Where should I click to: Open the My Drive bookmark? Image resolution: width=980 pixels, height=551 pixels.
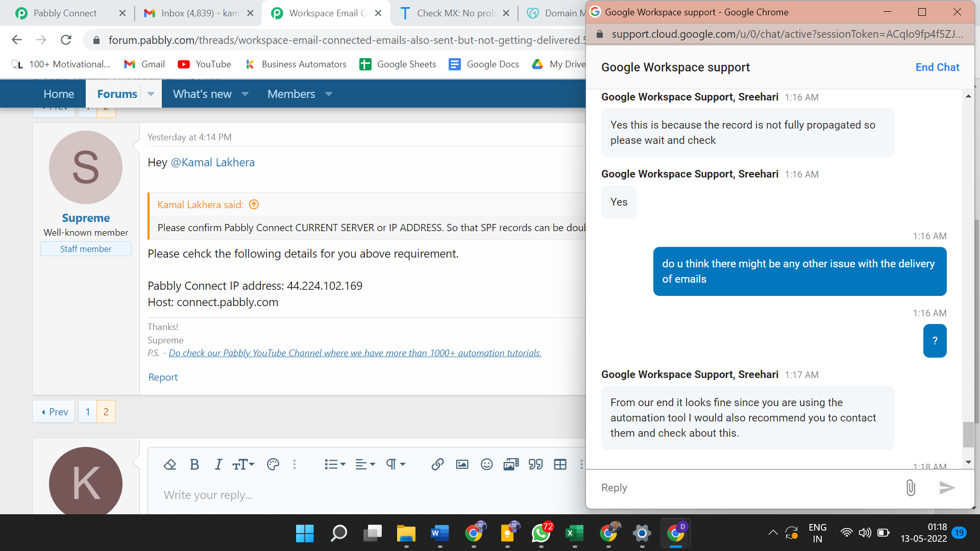[559, 64]
